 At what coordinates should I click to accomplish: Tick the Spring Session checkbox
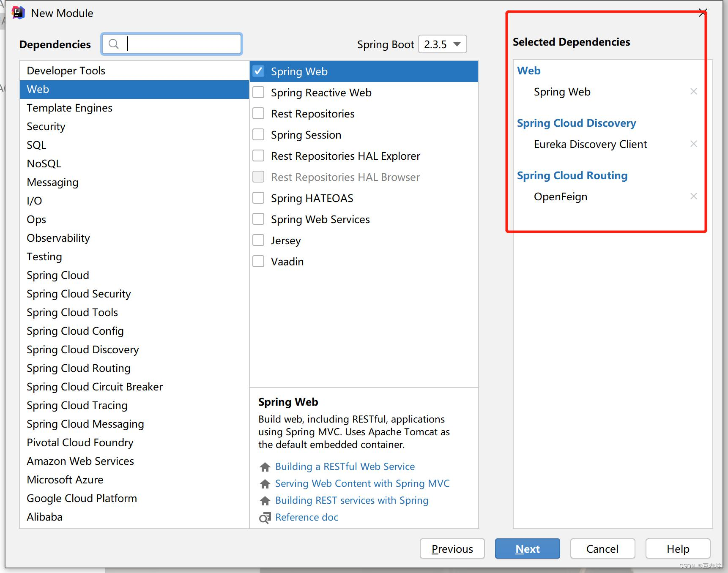coord(258,134)
